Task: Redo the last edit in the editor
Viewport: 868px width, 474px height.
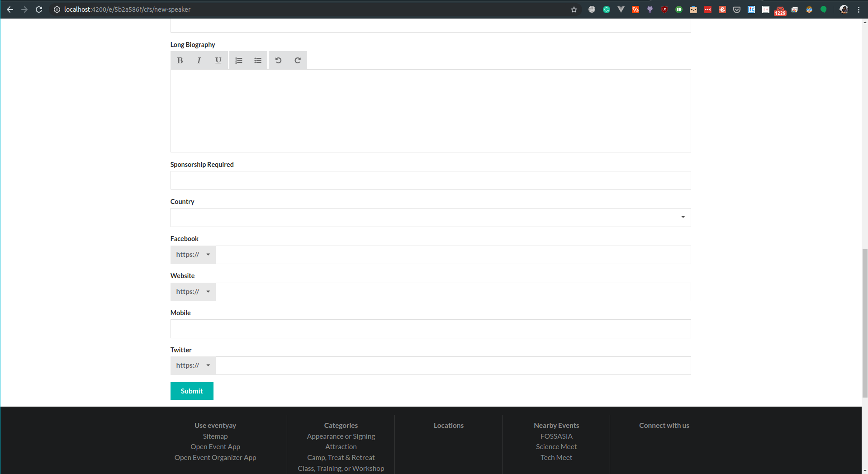Action: 297,60
